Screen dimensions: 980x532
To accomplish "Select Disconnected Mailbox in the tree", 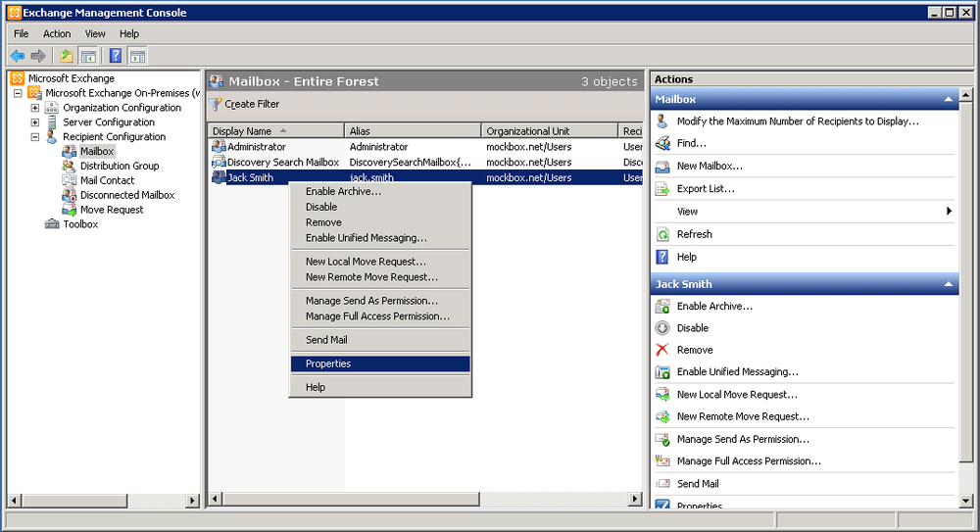I will pos(127,195).
